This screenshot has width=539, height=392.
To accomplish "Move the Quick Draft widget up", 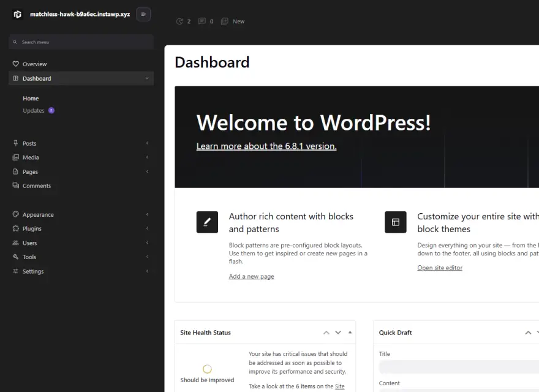I will [528, 333].
